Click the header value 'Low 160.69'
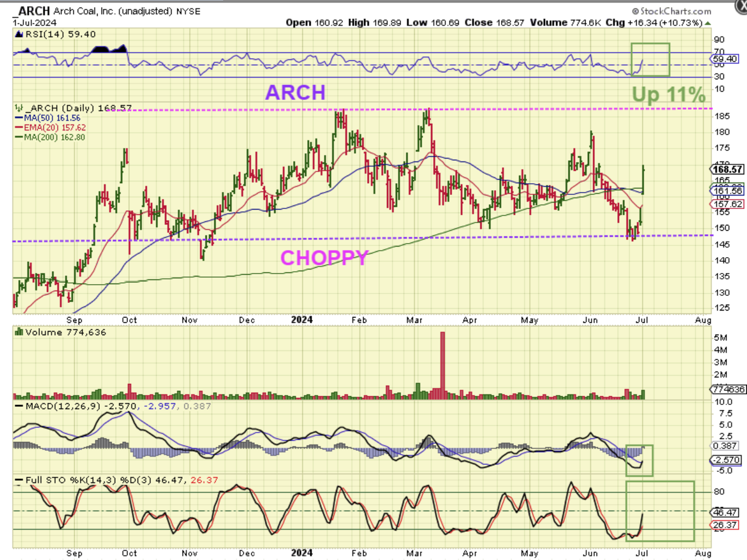Image resolution: width=747 pixels, height=560 pixels. click(x=433, y=23)
